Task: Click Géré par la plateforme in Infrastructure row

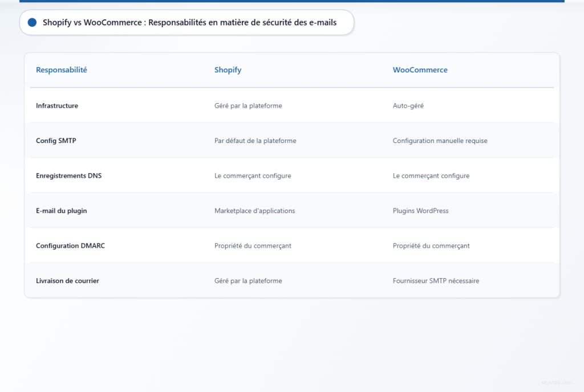Action: pos(249,105)
